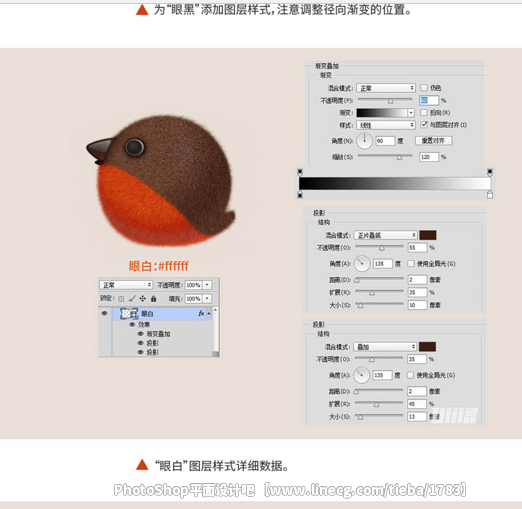The image size is (522, 509).
Task: Expand the 样式 线性 dropdown
Action: (386, 125)
